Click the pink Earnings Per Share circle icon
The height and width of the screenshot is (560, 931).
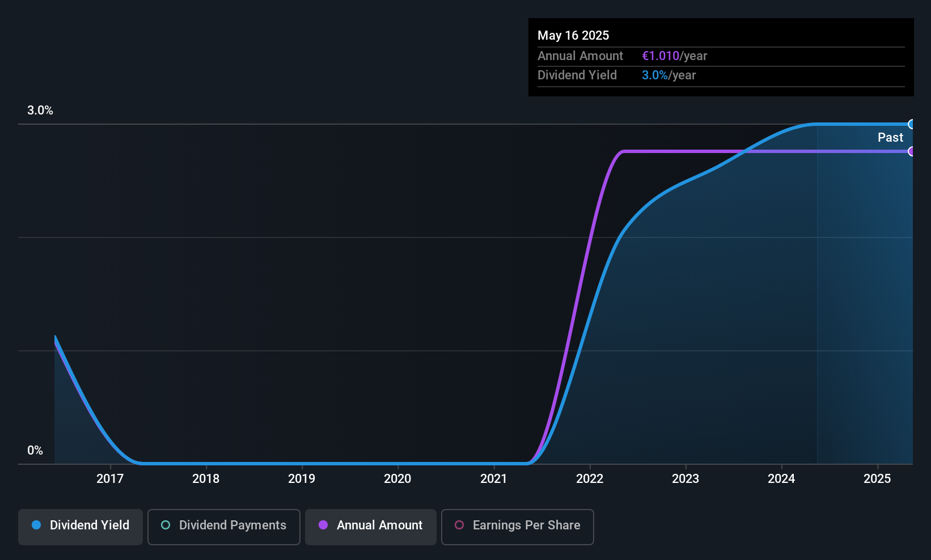coord(459,525)
